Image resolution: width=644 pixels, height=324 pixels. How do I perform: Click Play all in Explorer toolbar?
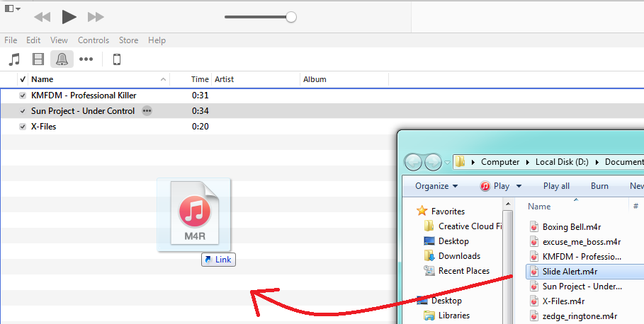click(556, 186)
